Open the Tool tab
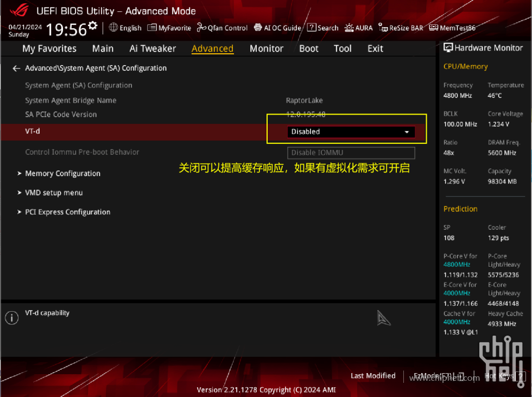The image size is (532, 397). 343,48
